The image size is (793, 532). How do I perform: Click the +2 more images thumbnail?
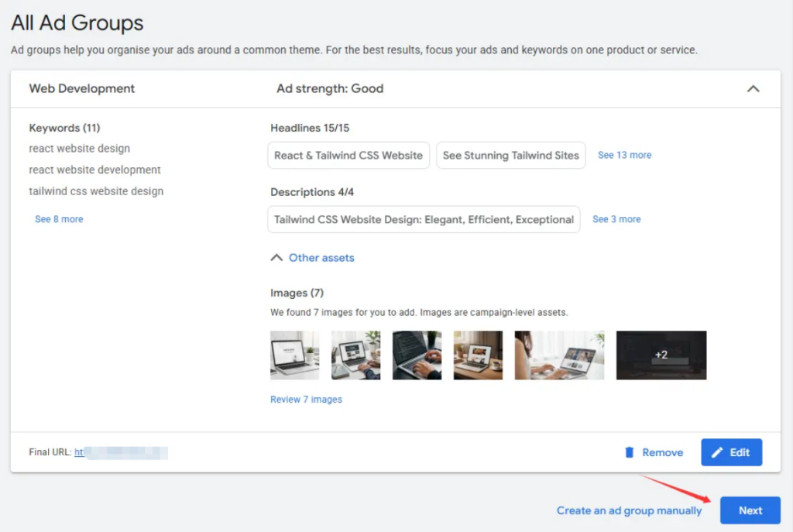tap(661, 355)
